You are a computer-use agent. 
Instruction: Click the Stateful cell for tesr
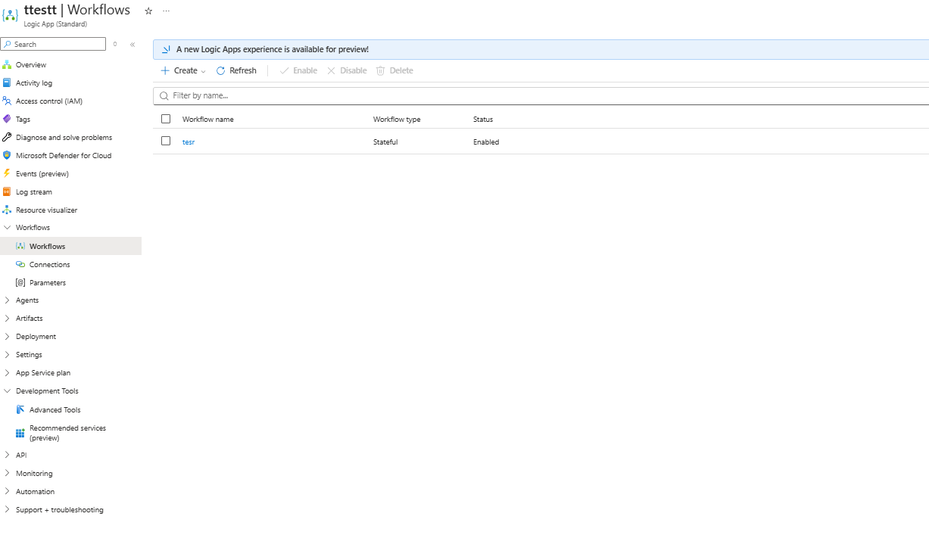[x=385, y=142]
